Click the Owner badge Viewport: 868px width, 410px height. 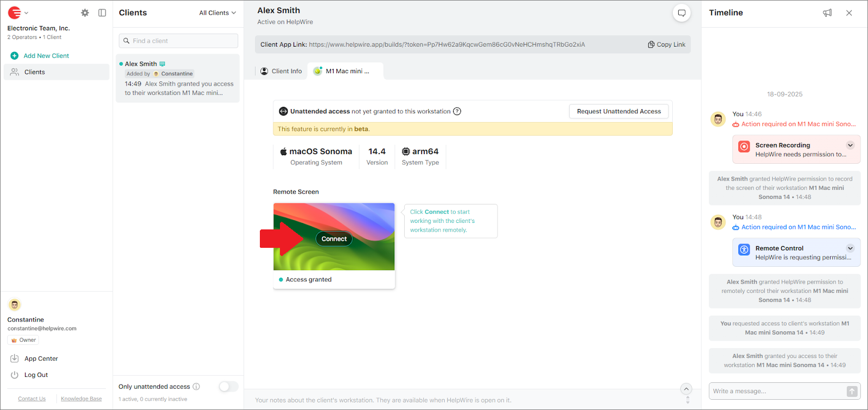pyautogui.click(x=23, y=340)
